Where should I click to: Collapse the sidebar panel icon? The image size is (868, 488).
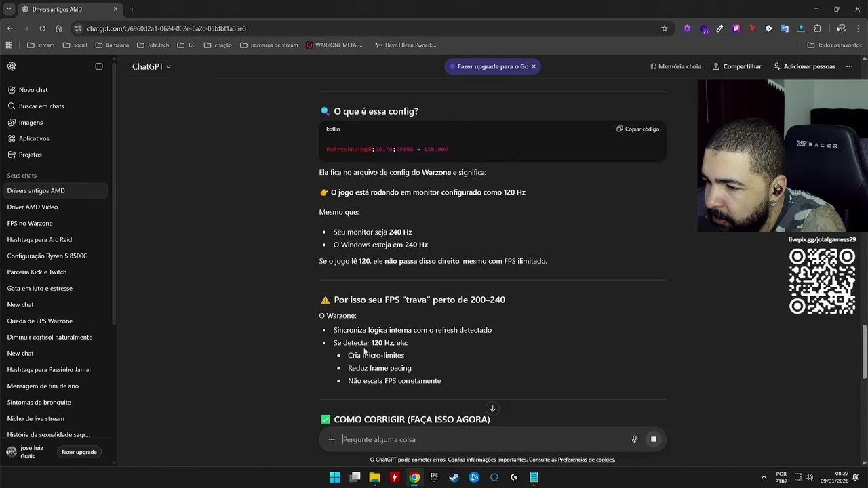click(99, 66)
